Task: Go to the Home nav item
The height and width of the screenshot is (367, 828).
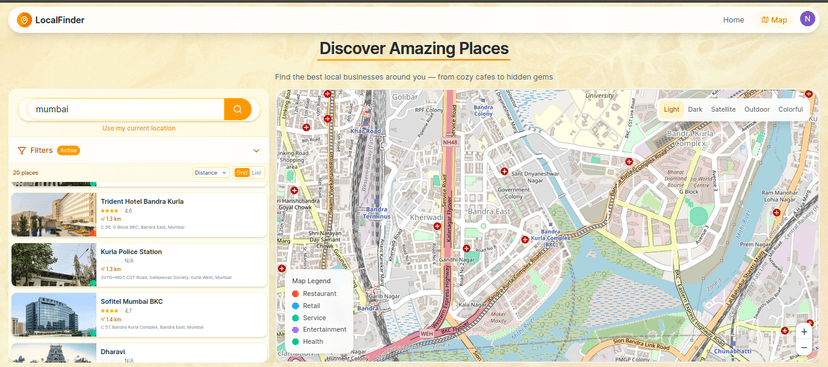Action: [733, 20]
